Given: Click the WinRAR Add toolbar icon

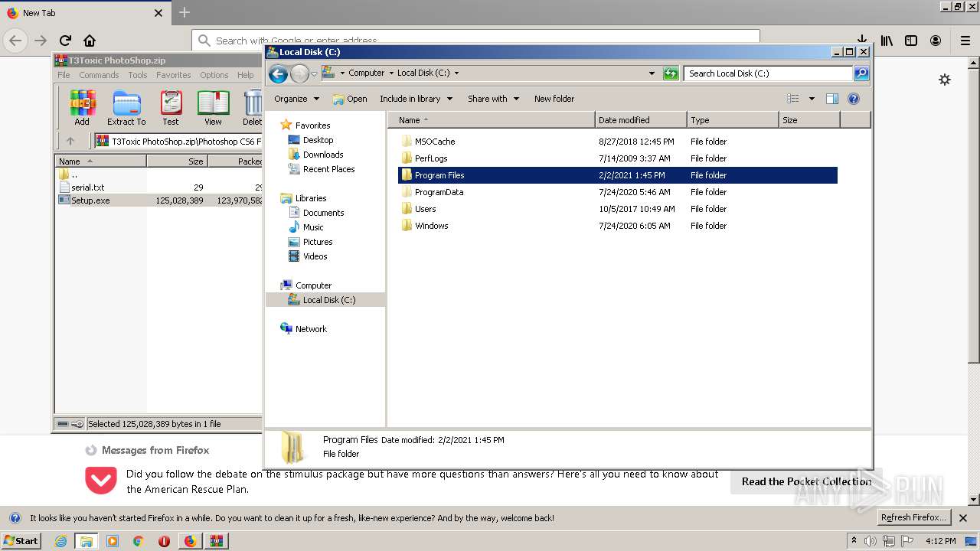Looking at the screenshot, I should tap(82, 107).
